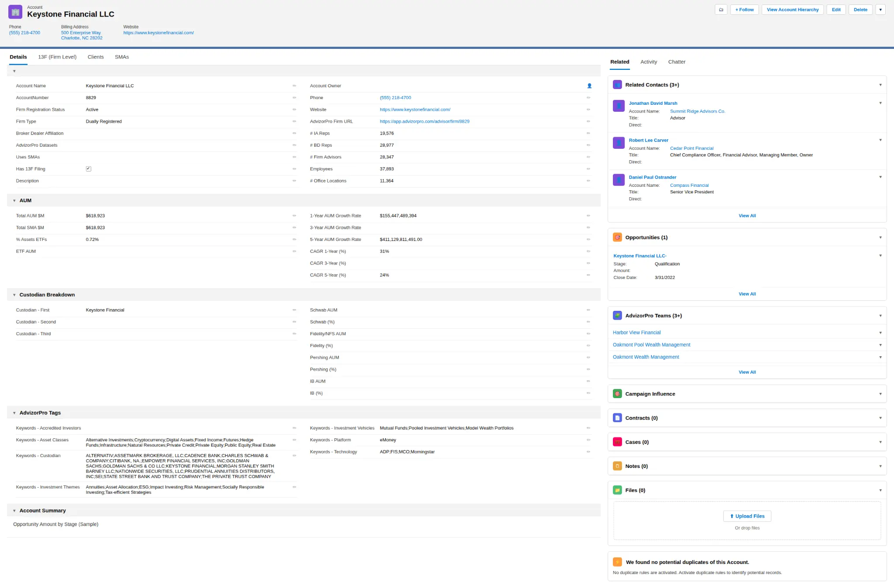Viewport: 894px width, 588px height.
Task: Open more actions dropdown next to Delete
Action: point(880,10)
